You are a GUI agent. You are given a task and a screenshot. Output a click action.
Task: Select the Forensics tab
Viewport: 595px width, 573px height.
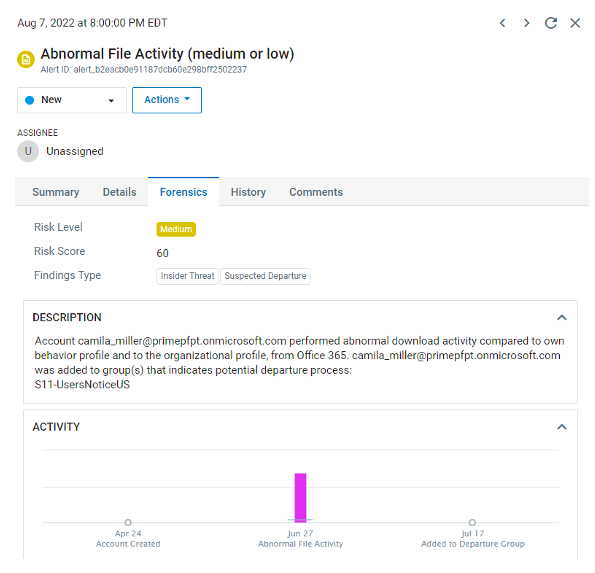click(184, 192)
